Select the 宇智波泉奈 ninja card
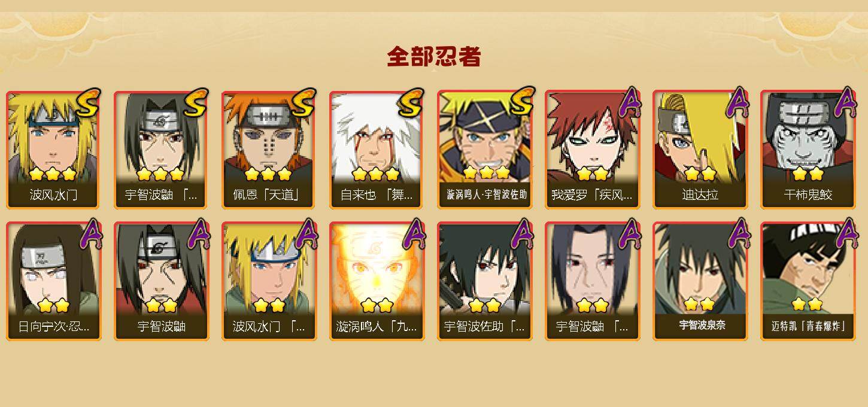 click(x=700, y=281)
